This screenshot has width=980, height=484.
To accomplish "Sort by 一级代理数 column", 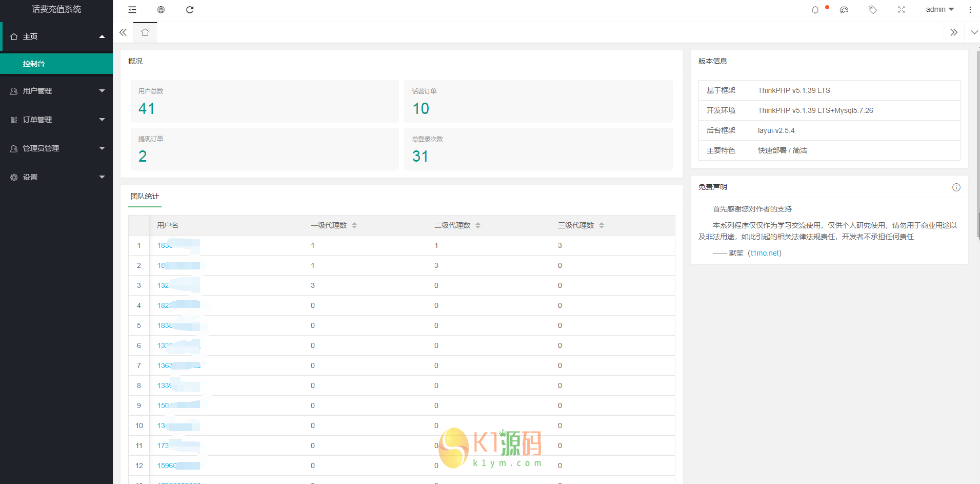I will (354, 225).
